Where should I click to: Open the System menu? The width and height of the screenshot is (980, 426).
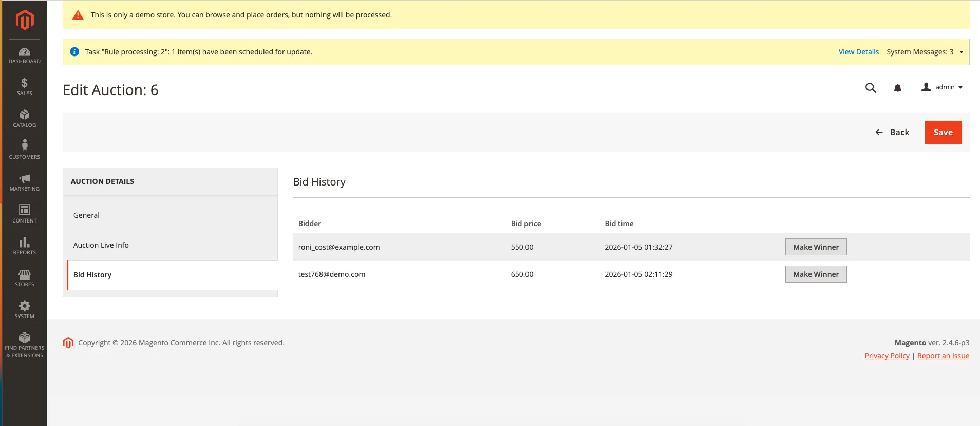pyautogui.click(x=25, y=310)
